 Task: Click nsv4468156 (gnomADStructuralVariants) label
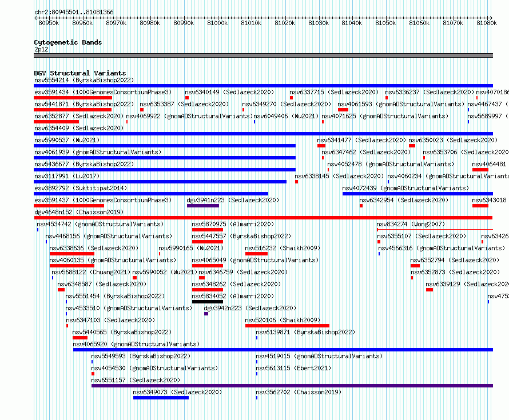pos(109,236)
